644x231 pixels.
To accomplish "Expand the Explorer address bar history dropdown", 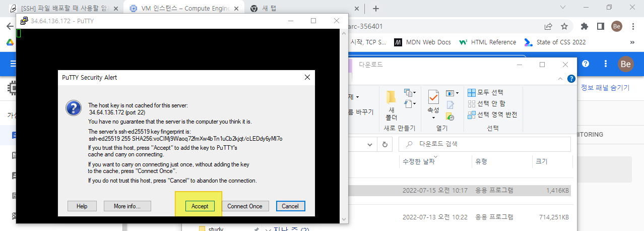I will click(x=371, y=144).
